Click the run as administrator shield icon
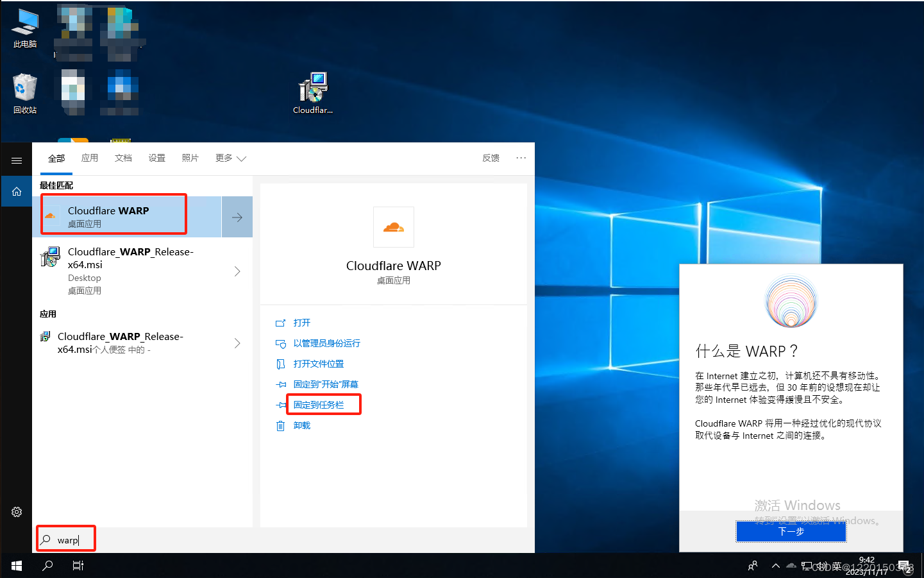 coord(280,343)
